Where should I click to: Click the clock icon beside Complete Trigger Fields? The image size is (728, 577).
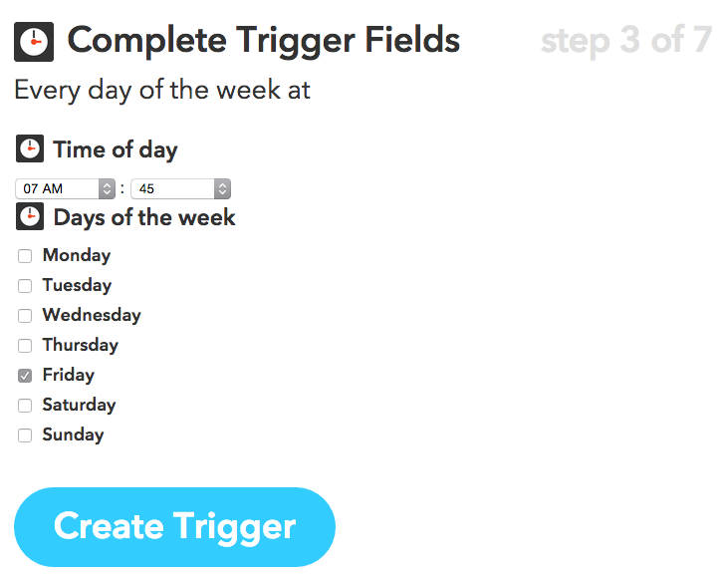[34, 41]
